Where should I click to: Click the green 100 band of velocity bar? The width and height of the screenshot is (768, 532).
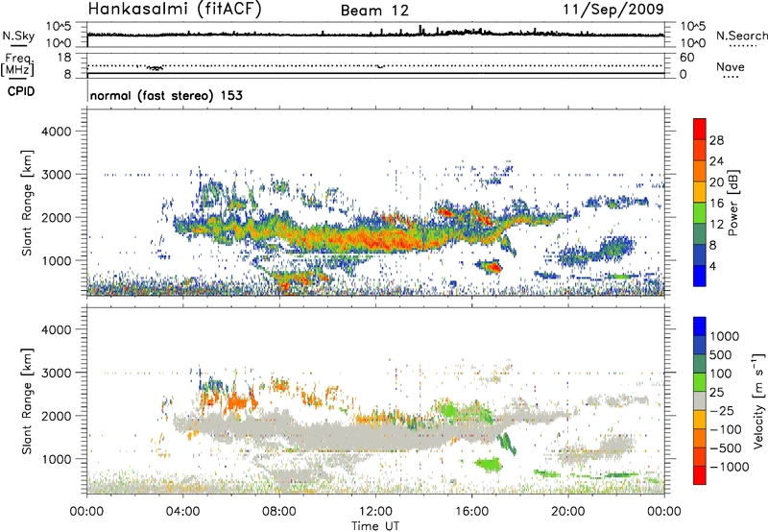[x=700, y=382]
